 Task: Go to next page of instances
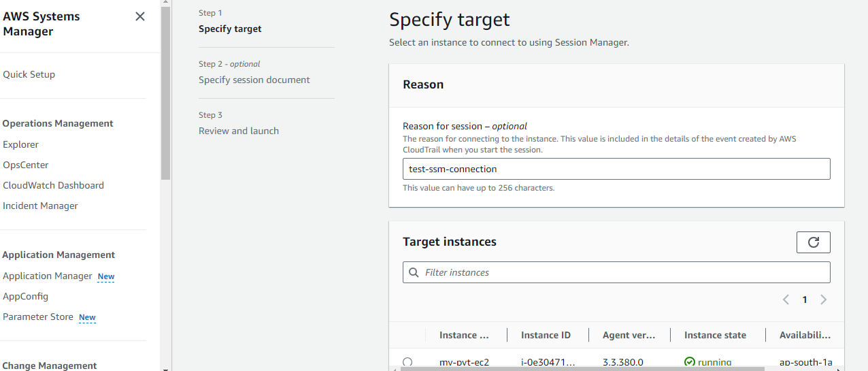823,300
